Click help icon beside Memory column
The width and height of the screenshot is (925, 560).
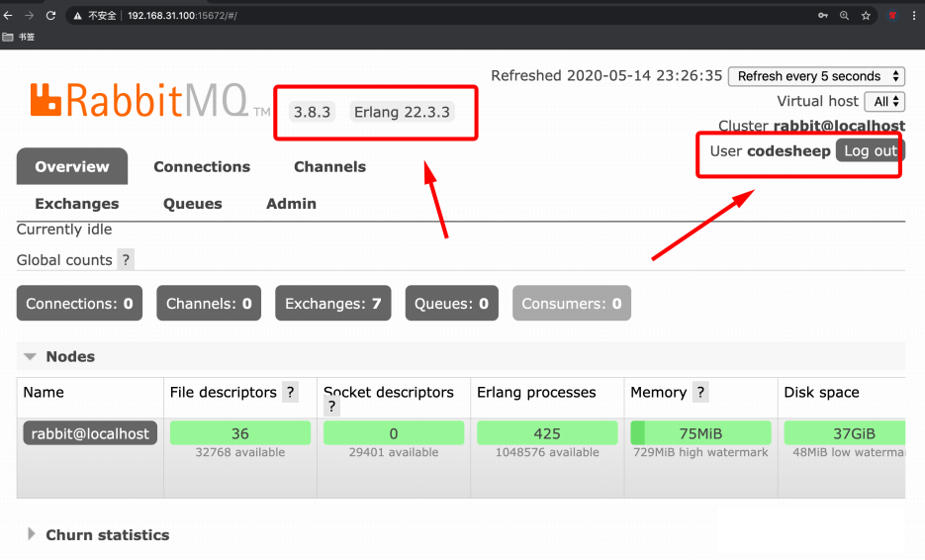[700, 393]
